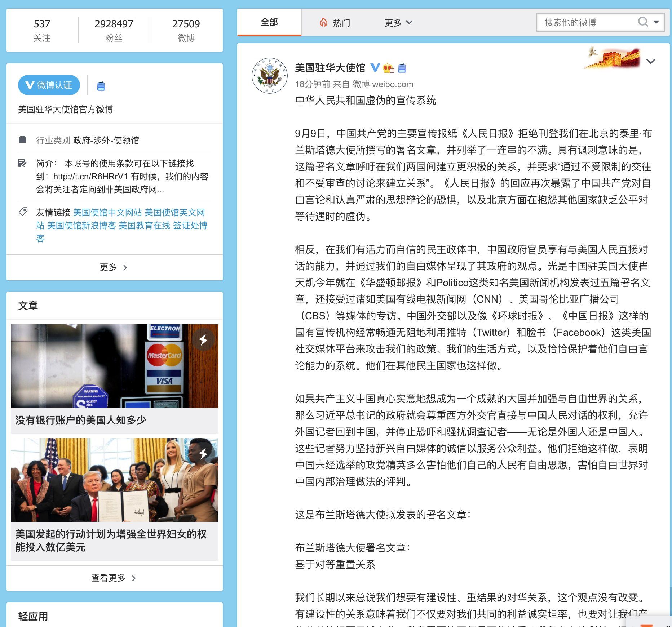Image resolution: width=672 pixels, height=627 pixels.
Task: Switch to the 全部 tab
Action: 269,22
